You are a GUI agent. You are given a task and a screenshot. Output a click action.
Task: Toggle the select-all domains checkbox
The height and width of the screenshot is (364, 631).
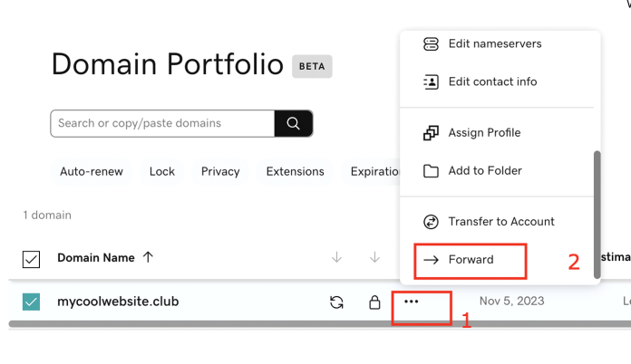tap(31, 259)
